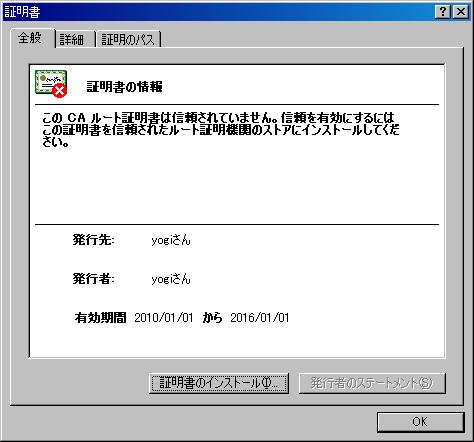Click the untrusted CA root warning text
Viewport: 474px width, 442px height.
(221, 130)
